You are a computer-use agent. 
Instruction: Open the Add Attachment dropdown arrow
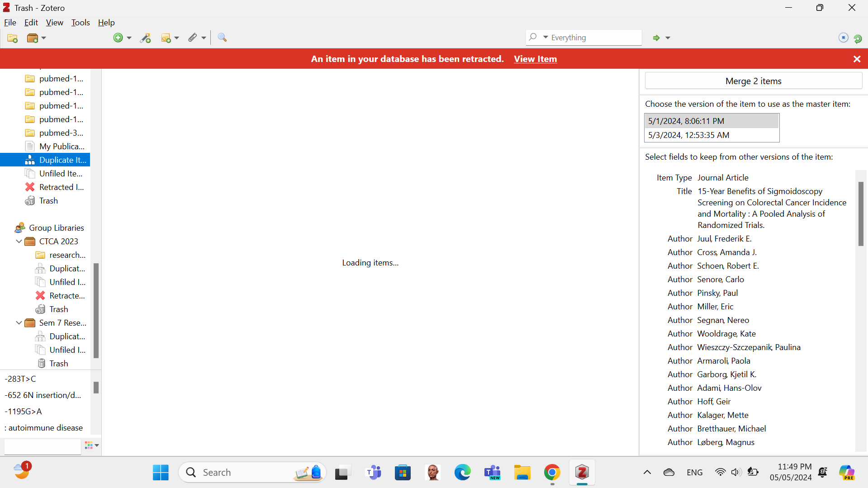click(204, 38)
